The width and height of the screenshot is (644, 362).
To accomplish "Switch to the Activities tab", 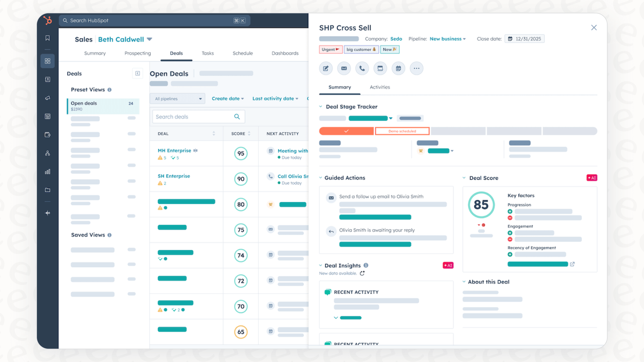I will pos(379,87).
